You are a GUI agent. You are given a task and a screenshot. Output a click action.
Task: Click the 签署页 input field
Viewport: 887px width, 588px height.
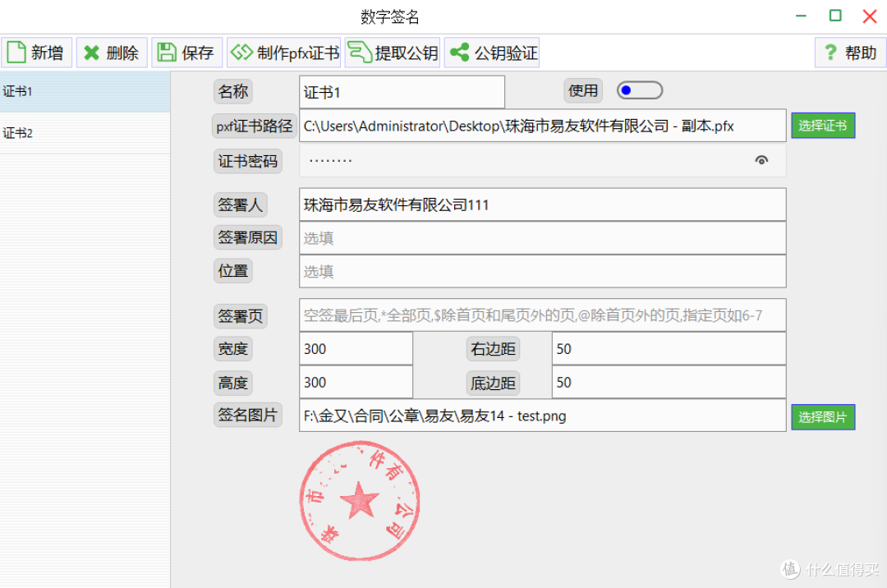[543, 315]
